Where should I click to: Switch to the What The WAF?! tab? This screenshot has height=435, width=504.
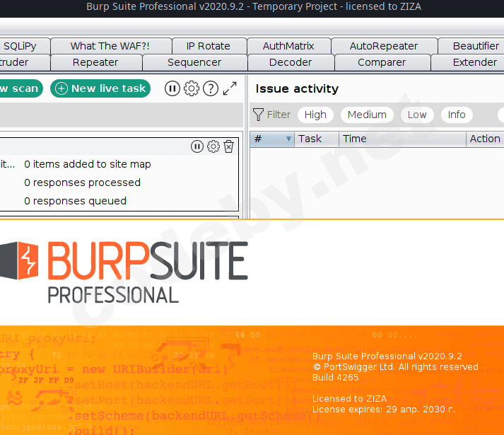(111, 46)
